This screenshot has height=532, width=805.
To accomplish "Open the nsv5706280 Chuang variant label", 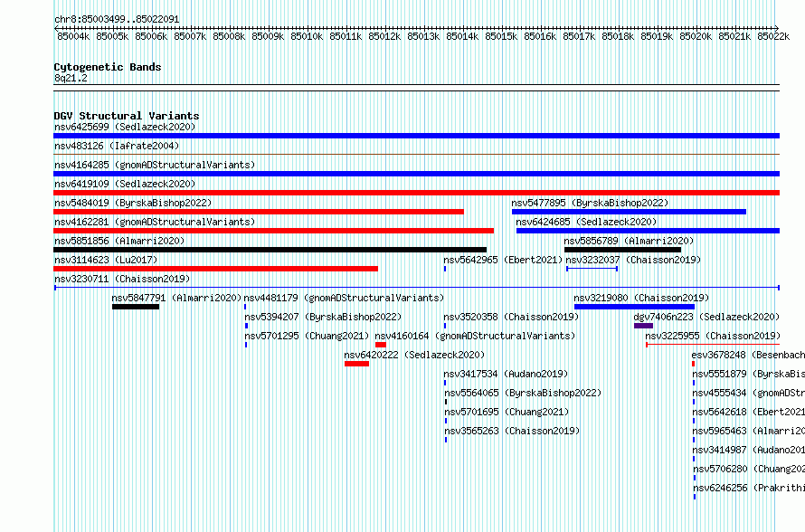I will (x=749, y=469).
